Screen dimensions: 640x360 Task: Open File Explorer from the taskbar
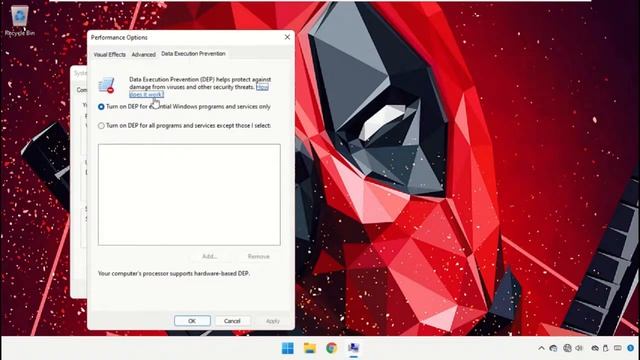click(x=310, y=348)
